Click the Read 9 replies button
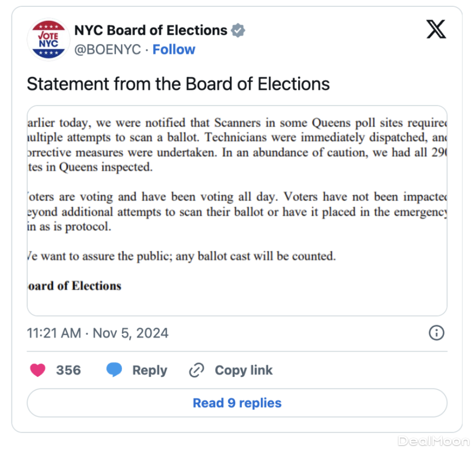The width and height of the screenshot is (476, 452). click(x=237, y=403)
